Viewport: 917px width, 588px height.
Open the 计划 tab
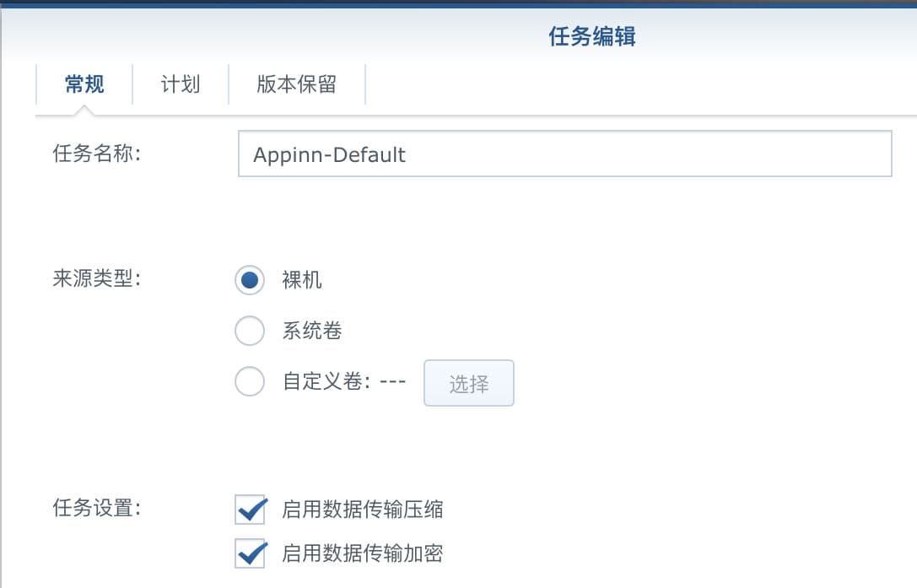pyautogui.click(x=181, y=84)
